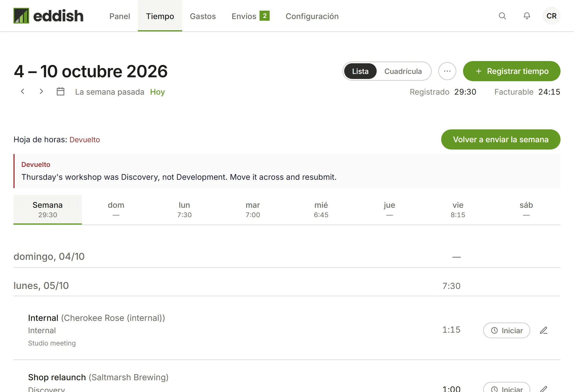574x392 pixels.
Task: Click Volver a enviar la semana
Action: coord(501,139)
